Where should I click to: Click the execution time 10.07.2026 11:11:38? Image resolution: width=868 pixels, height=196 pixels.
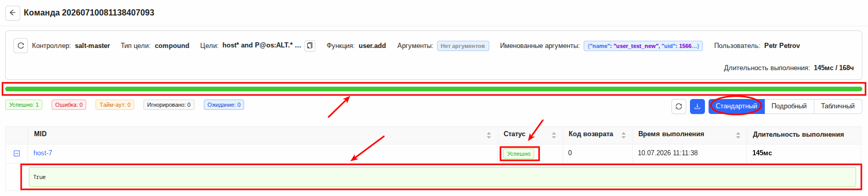point(668,153)
